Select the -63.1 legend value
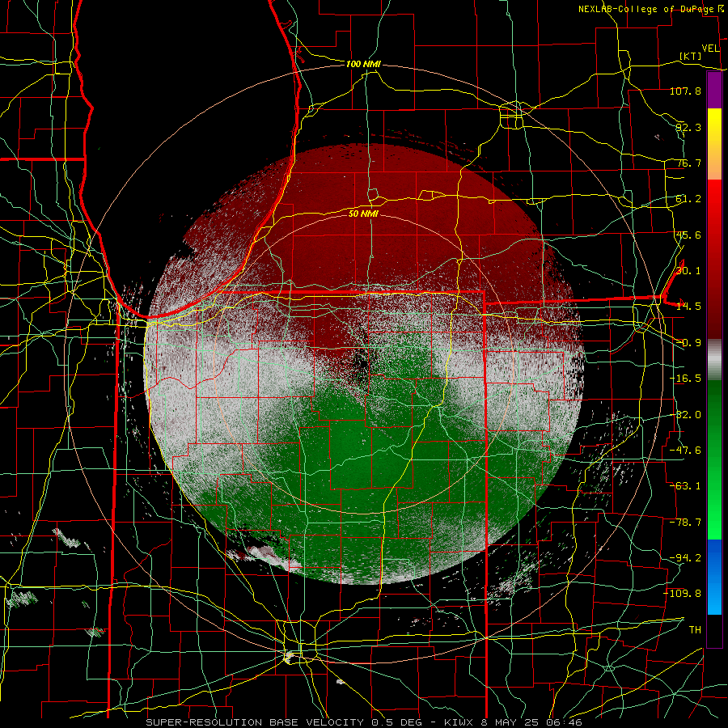728x728 pixels. tap(685, 486)
